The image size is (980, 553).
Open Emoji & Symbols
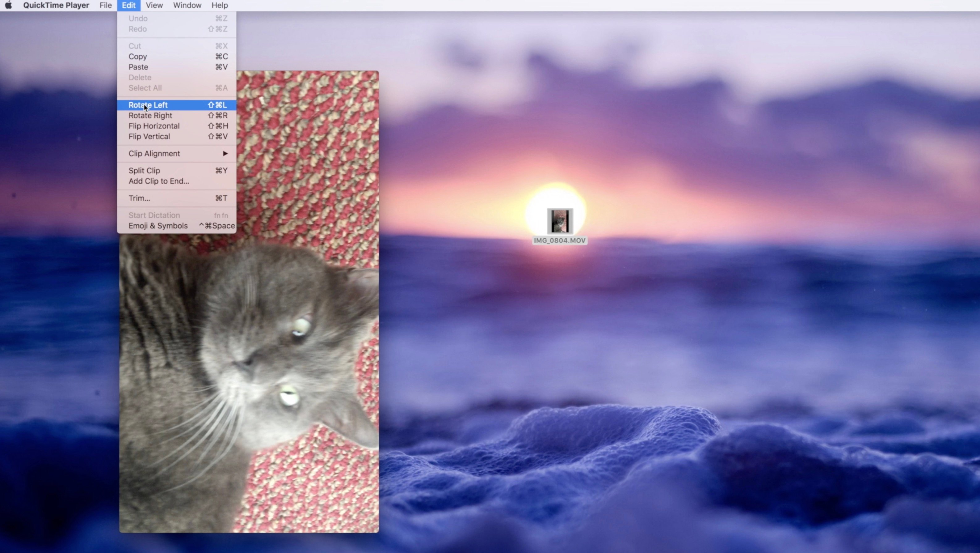tap(177, 226)
